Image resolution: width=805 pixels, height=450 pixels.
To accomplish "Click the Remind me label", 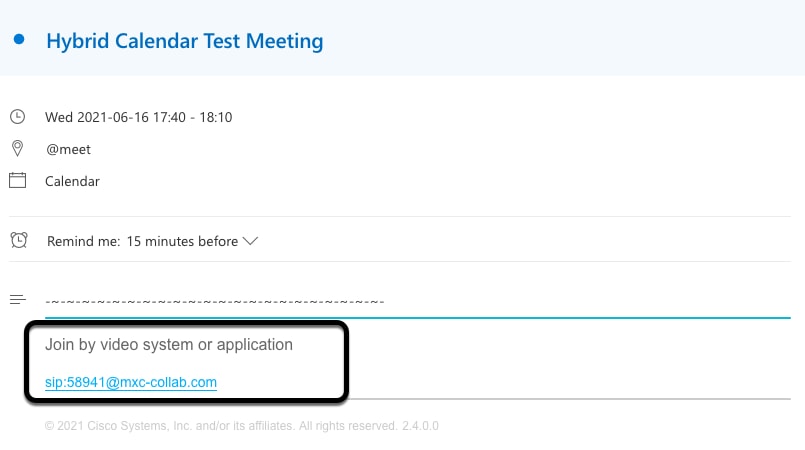I will (x=83, y=241).
